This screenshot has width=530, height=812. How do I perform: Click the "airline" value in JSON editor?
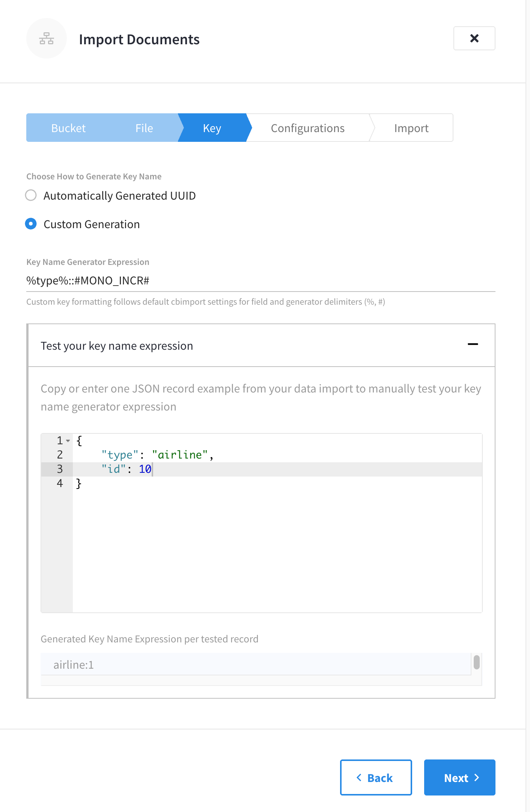point(180,455)
